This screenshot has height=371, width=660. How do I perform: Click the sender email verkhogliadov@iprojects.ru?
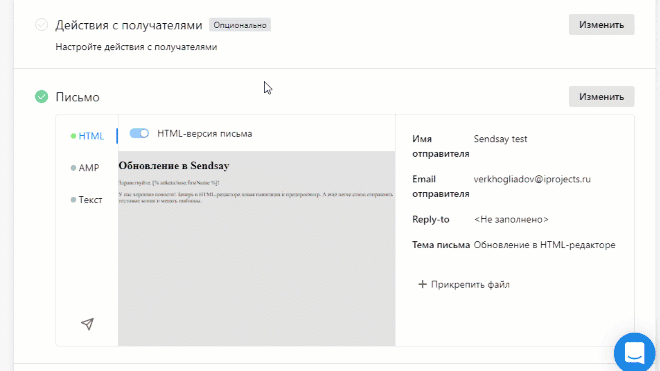532,179
